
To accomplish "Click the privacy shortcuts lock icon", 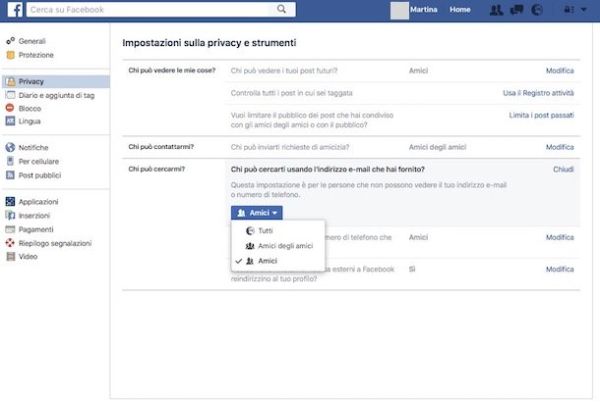I will point(566,10).
